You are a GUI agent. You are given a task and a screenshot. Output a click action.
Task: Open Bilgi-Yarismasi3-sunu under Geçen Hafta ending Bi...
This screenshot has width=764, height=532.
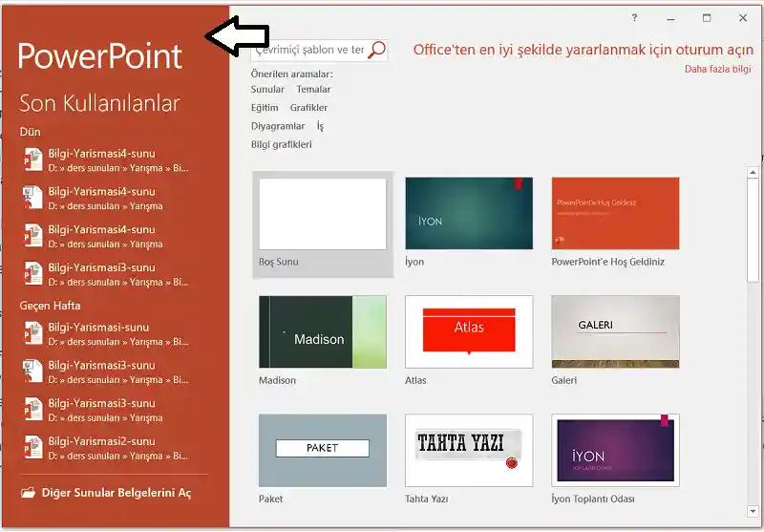click(x=105, y=372)
